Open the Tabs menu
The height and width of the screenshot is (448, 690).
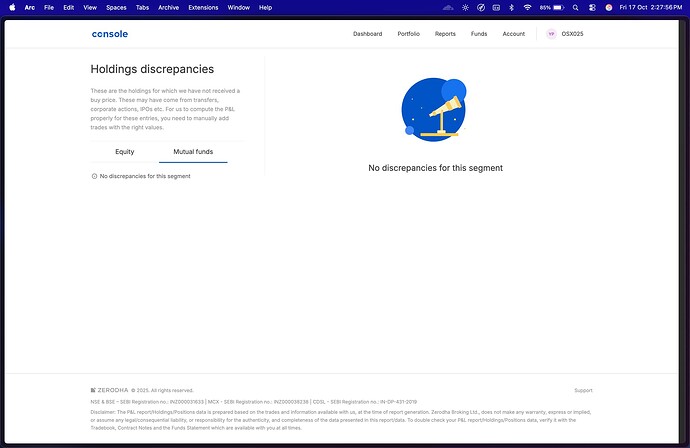pos(142,7)
